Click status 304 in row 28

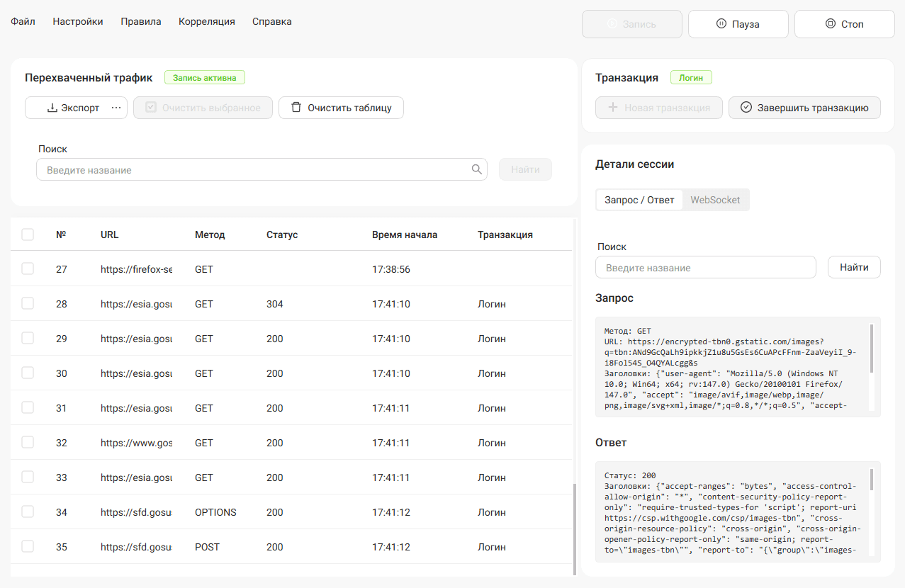(x=275, y=304)
